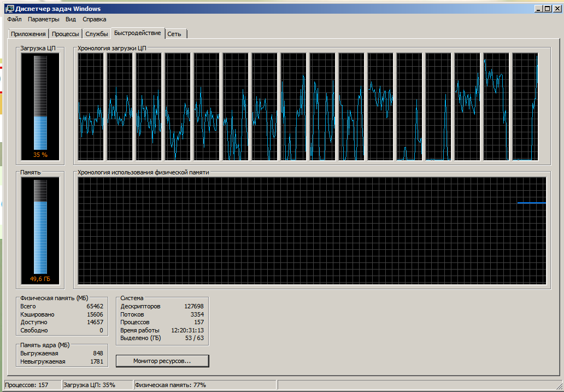Screen dimensions: 564x392
Task: Open the Параметры menu
Action: coord(44,19)
